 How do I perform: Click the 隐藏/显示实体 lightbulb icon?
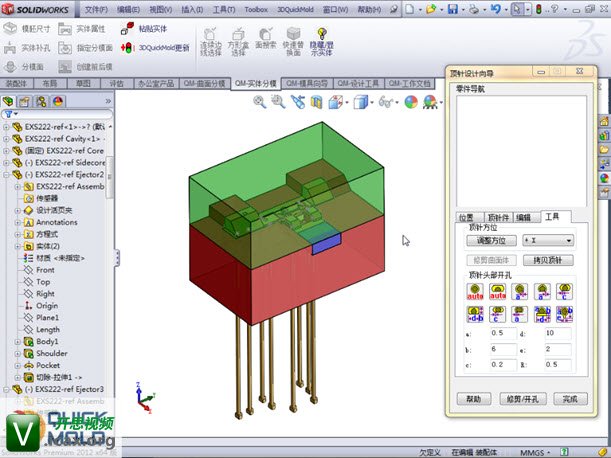point(321,34)
